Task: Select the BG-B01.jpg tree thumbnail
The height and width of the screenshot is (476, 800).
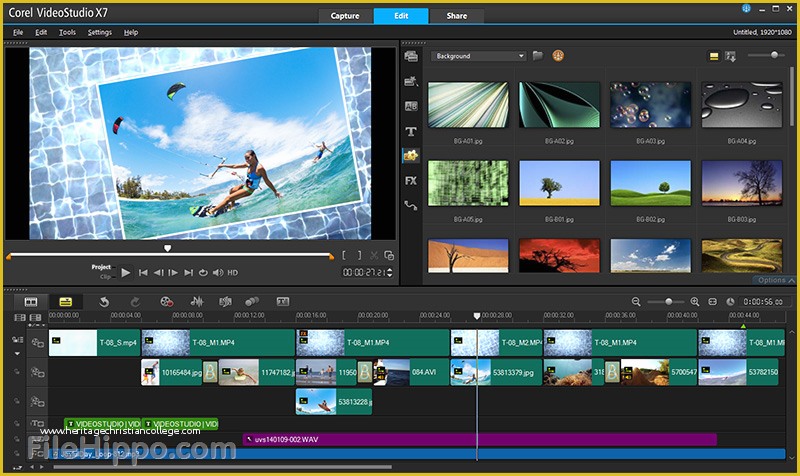Action: pos(559,183)
